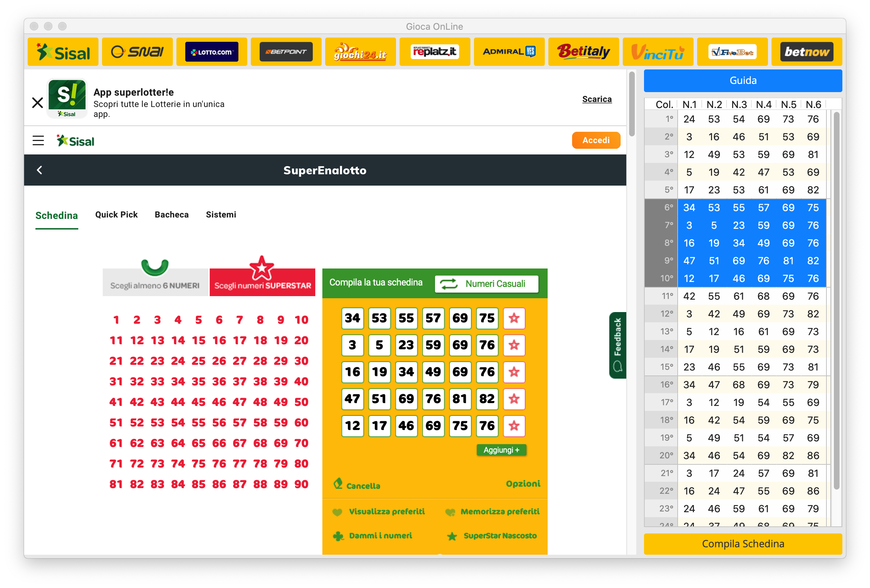Collapse SuperEnalotto with the back chevron
The height and width of the screenshot is (588, 870).
pyautogui.click(x=40, y=170)
